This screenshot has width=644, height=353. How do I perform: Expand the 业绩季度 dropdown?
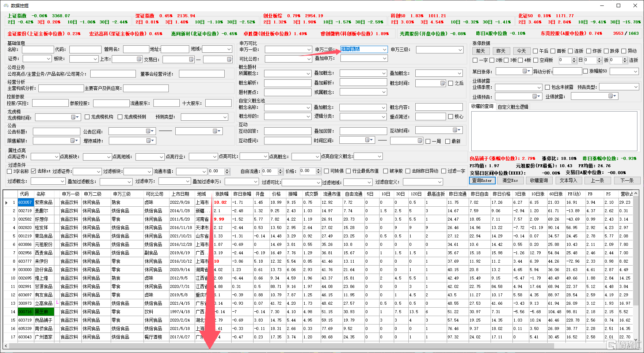coord(539,87)
